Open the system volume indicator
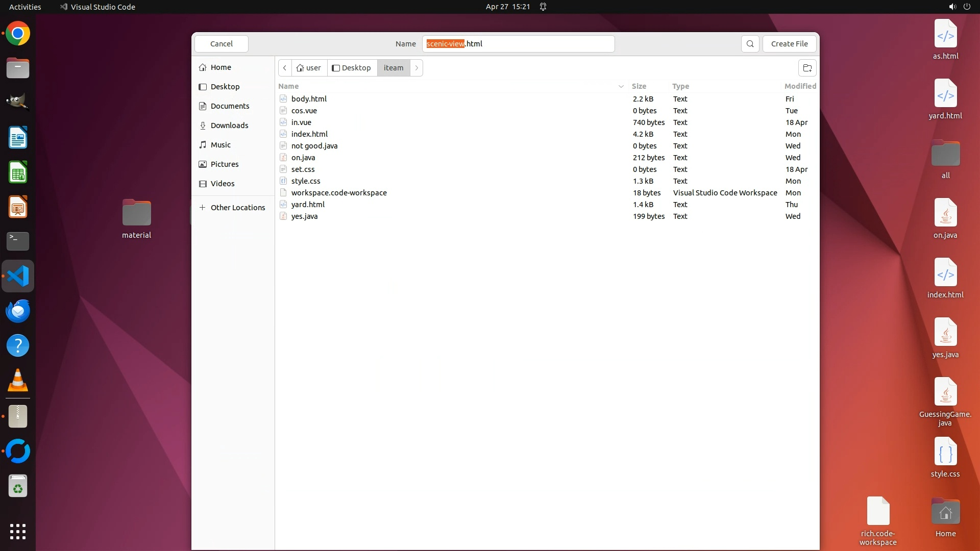Viewport: 980px width, 551px height. (x=952, y=7)
